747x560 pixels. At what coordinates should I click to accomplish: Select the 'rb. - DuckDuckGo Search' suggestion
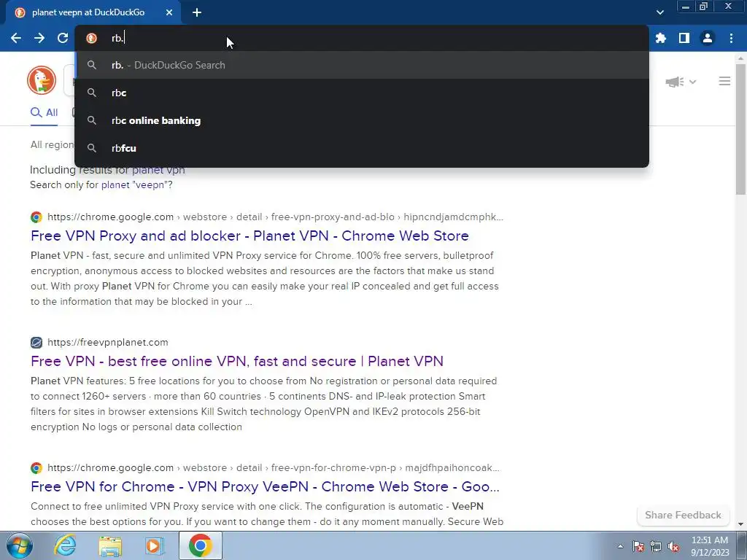[x=362, y=65]
